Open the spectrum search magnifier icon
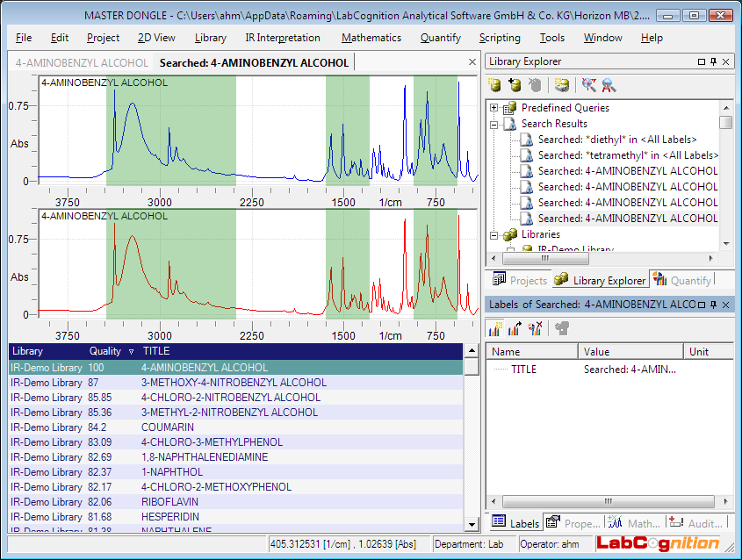This screenshot has width=742, height=560. [x=588, y=85]
